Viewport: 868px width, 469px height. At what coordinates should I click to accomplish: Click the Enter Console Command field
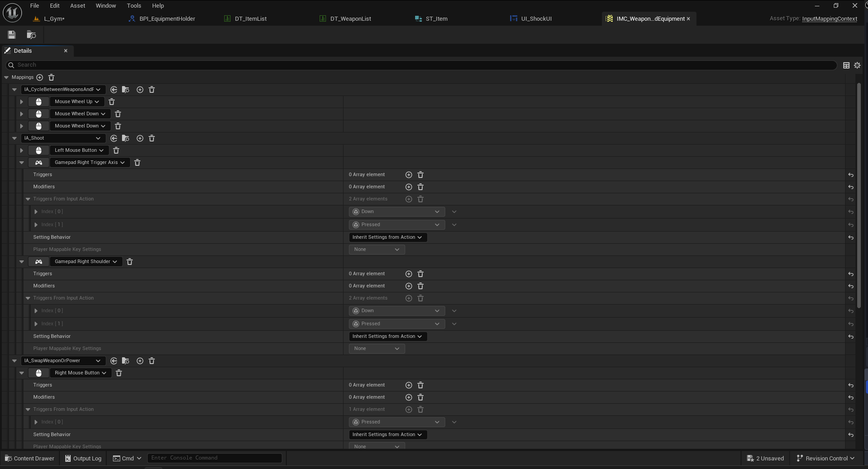215,458
